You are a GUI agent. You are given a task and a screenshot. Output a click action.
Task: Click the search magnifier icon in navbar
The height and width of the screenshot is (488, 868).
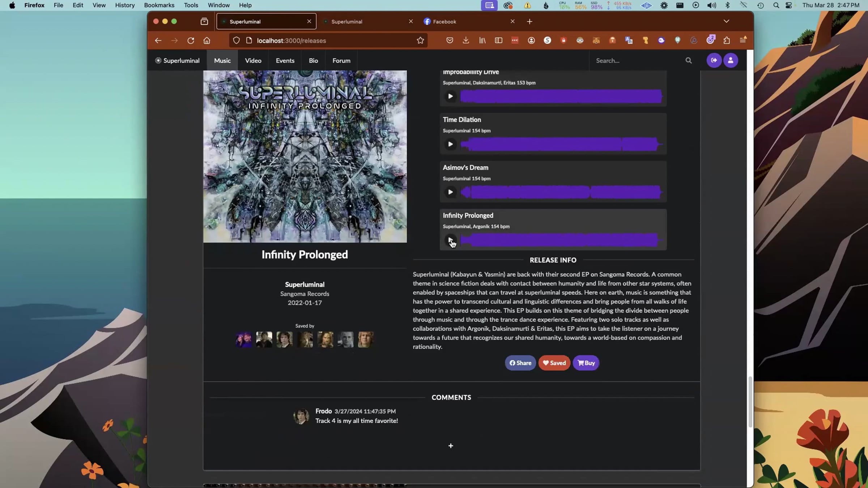[688, 61]
